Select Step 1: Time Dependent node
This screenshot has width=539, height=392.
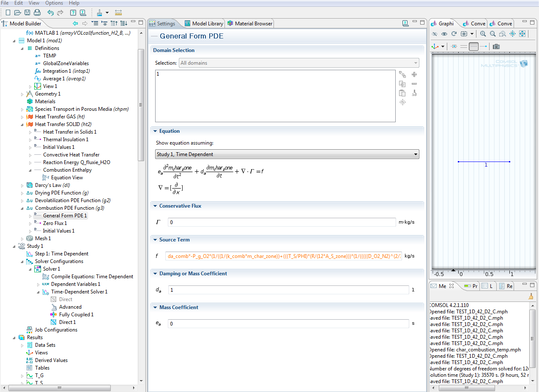pos(61,254)
